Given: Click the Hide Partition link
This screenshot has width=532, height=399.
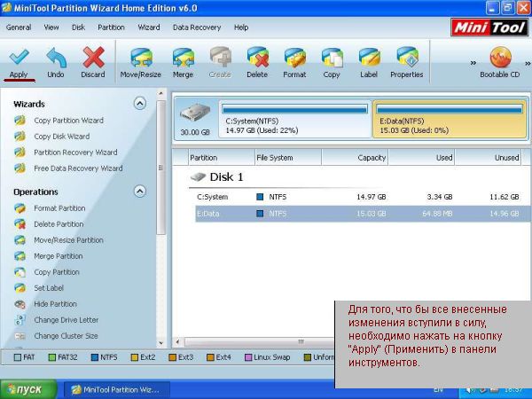Looking at the screenshot, I should coord(55,304).
